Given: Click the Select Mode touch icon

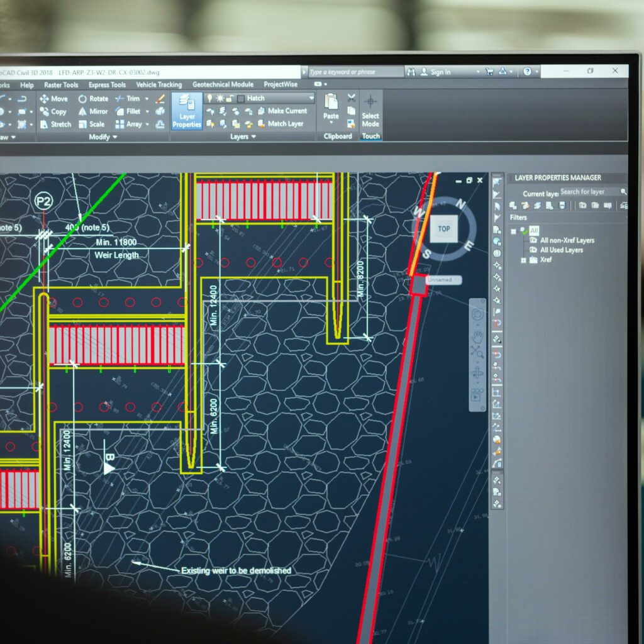Looking at the screenshot, I should tap(370, 111).
